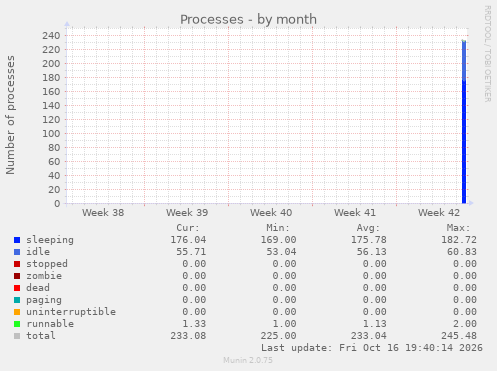Select the 'stopped' legend label
The image size is (497, 371).
tap(47, 264)
